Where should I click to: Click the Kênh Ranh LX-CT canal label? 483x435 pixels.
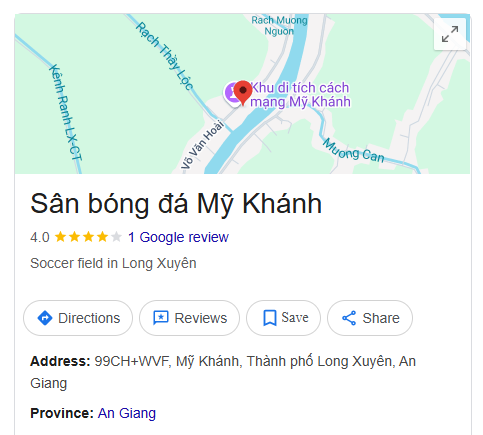click(x=65, y=113)
